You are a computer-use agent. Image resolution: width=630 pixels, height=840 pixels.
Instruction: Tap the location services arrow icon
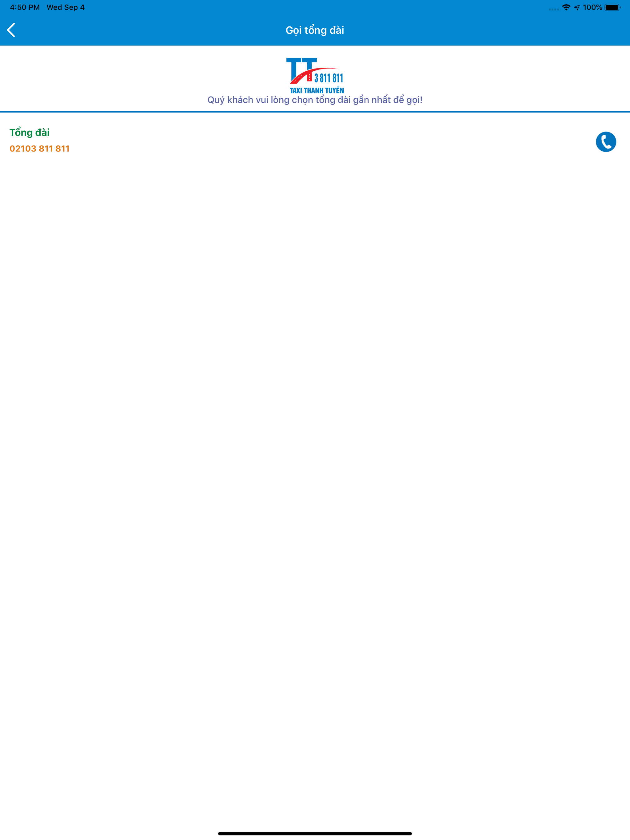point(577,8)
